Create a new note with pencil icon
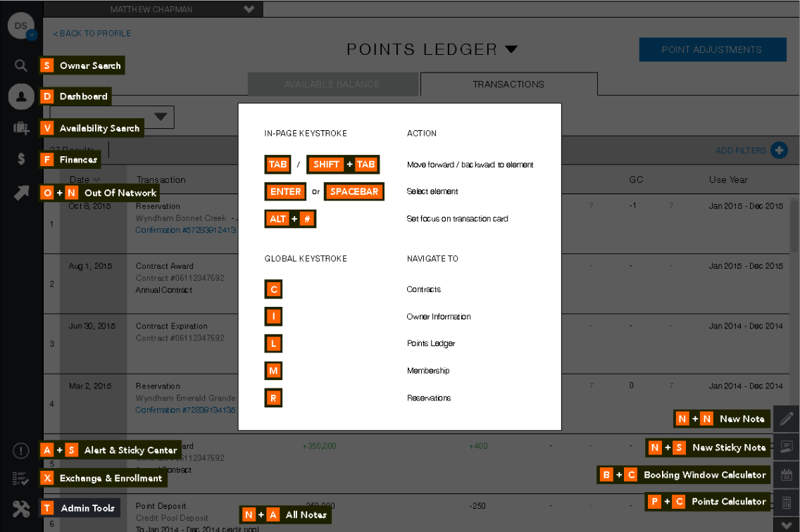The width and height of the screenshot is (800, 532). 787,419
